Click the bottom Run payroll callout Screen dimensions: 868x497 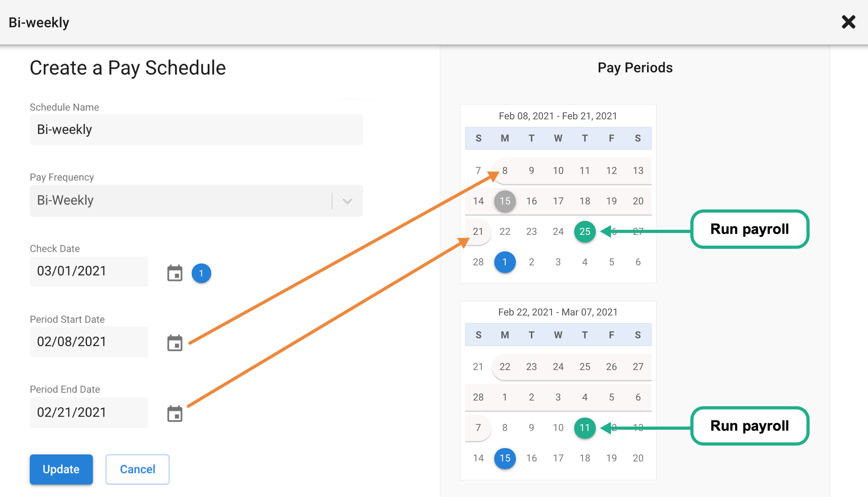coord(750,426)
